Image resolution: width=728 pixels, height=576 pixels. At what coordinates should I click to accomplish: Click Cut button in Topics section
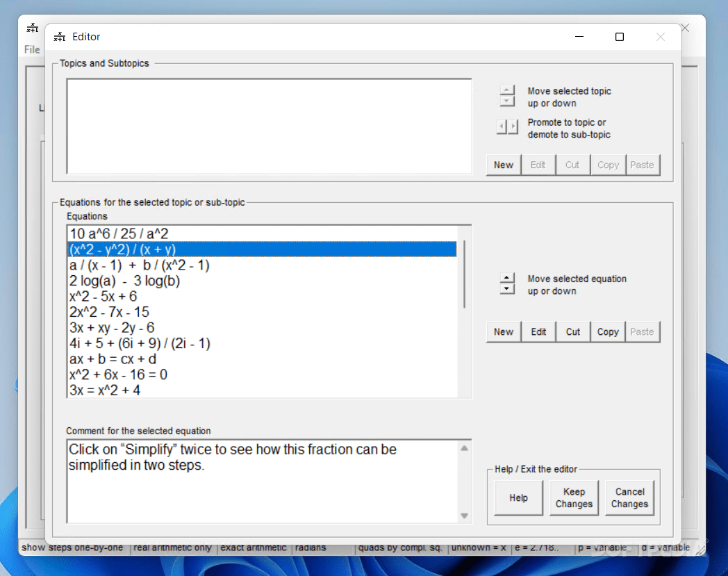(573, 165)
